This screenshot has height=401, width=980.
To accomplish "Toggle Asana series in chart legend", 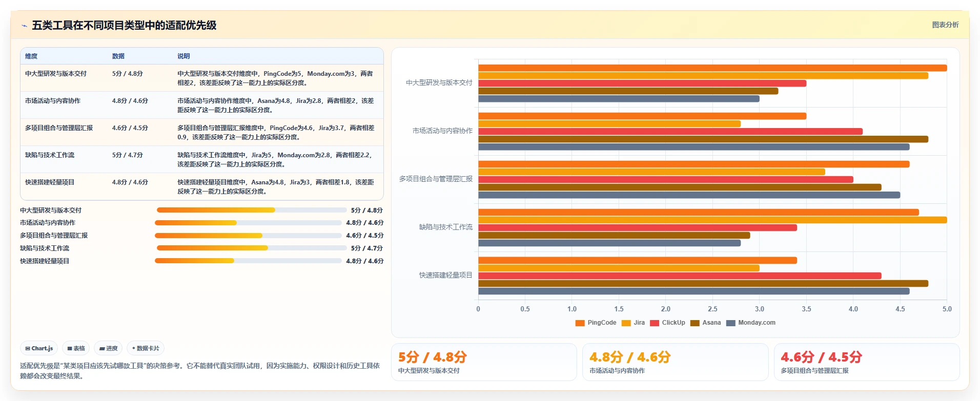I will (x=705, y=323).
